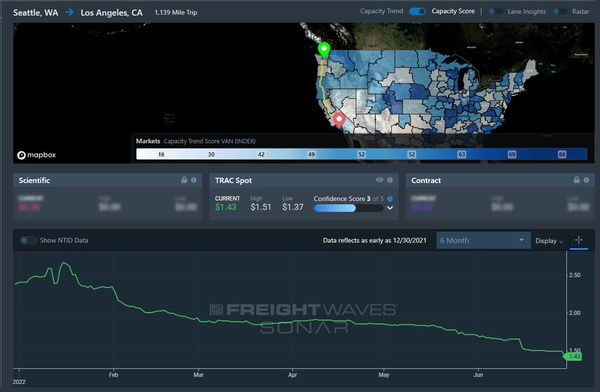Click the Confidence Score info icon

click(390, 199)
